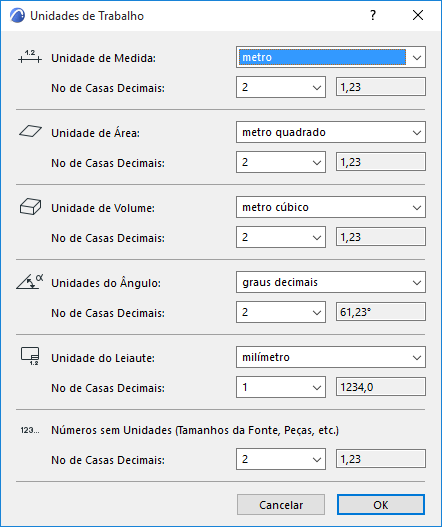Image resolution: width=442 pixels, height=527 pixels.
Task: Click the angle measurement icon
Action: (30, 282)
